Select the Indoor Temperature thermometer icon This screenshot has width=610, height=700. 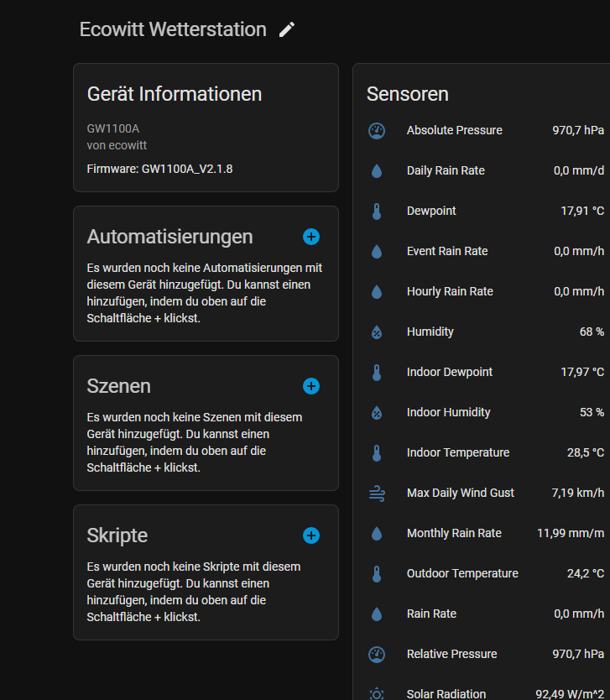tap(376, 452)
